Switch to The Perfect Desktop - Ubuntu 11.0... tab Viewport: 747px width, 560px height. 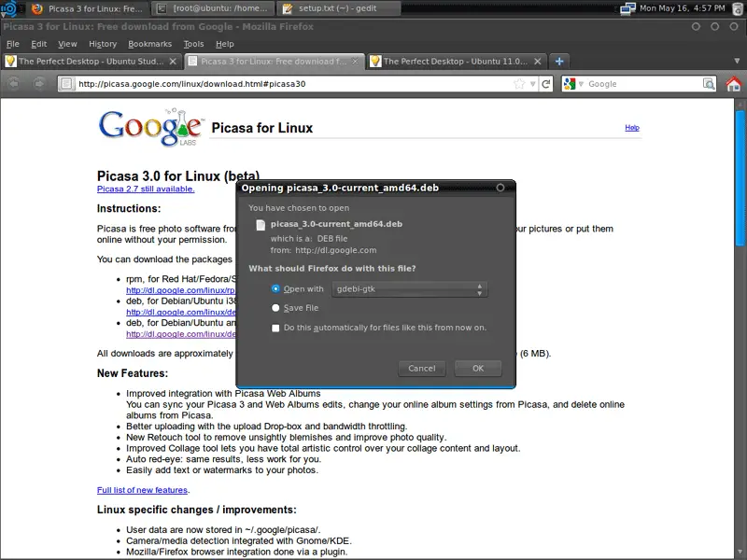click(456, 62)
